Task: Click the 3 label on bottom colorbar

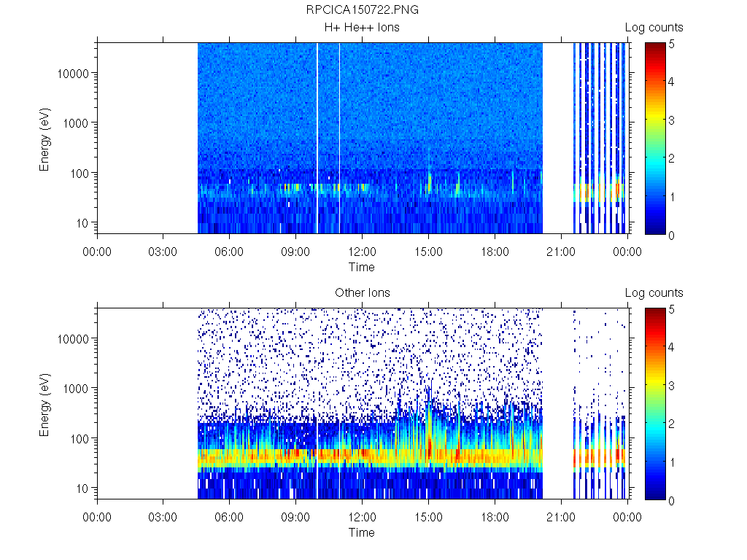Action: (x=671, y=386)
